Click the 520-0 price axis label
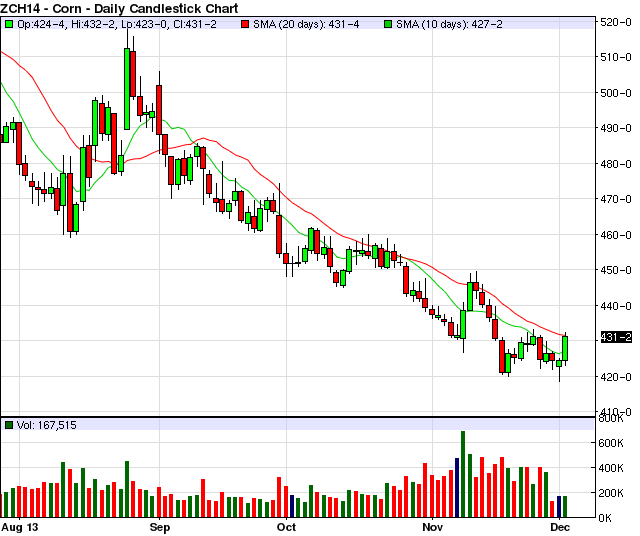This screenshot has height=536, width=640. click(616, 22)
